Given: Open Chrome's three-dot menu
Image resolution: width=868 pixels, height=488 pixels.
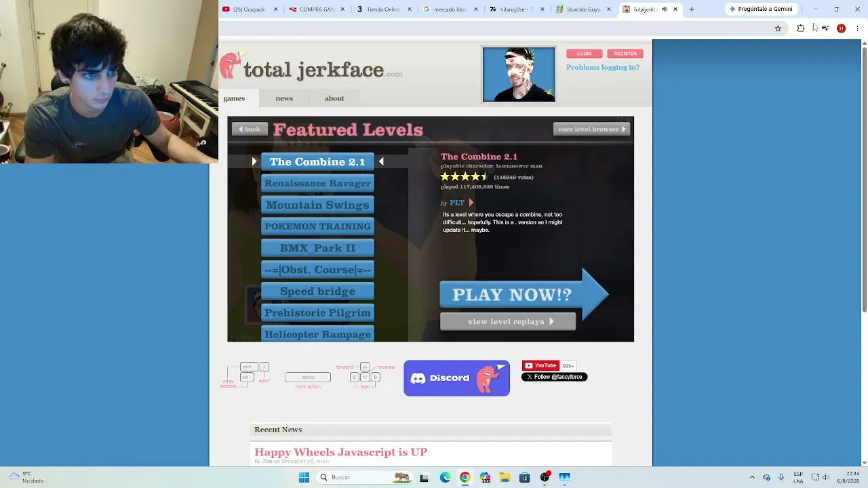Looking at the screenshot, I should [x=857, y=28].
